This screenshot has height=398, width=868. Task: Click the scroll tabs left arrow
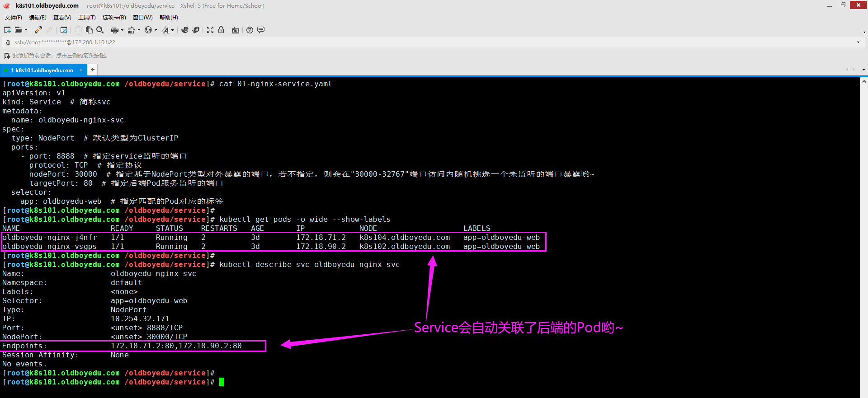tap(847, 70)
